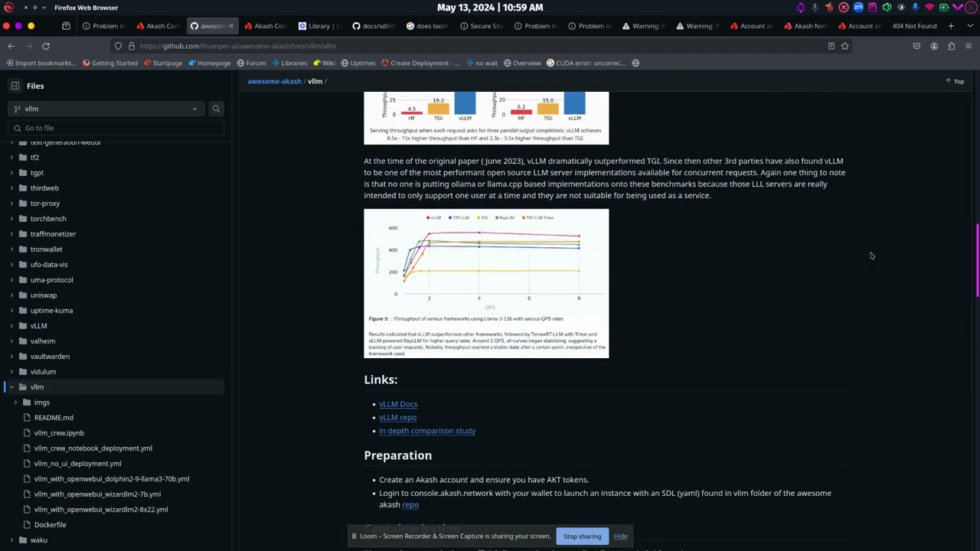Collapse the open vllm folder chevron
980x551 pixels.
coord(11,386)
